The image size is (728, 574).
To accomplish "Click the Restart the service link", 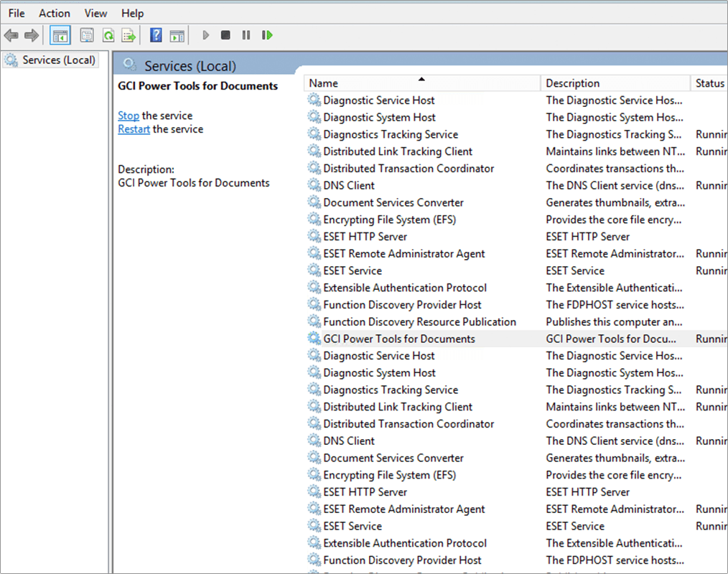I will [x=134, y=129].
